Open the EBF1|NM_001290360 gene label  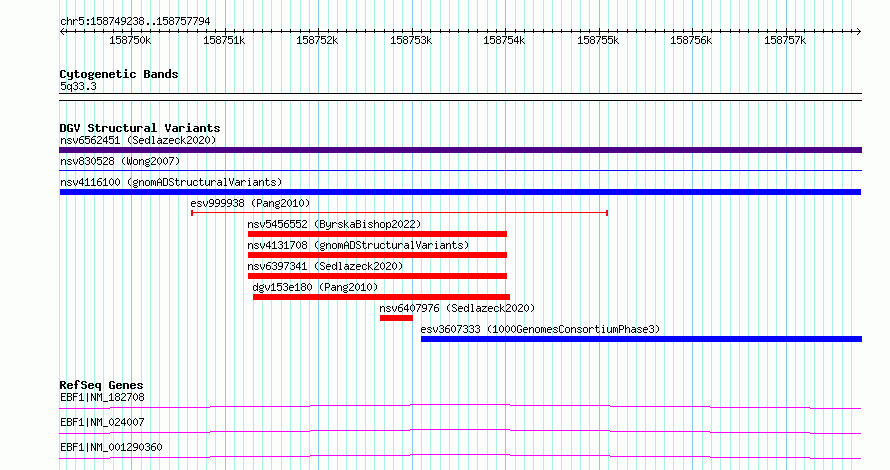[x=111, y=447]
